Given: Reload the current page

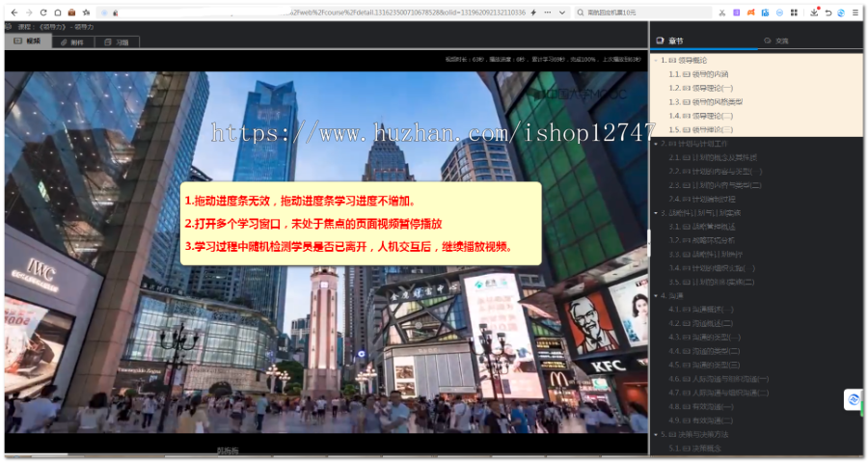Looking at the screenshot, I should click(x=43, y=13).
